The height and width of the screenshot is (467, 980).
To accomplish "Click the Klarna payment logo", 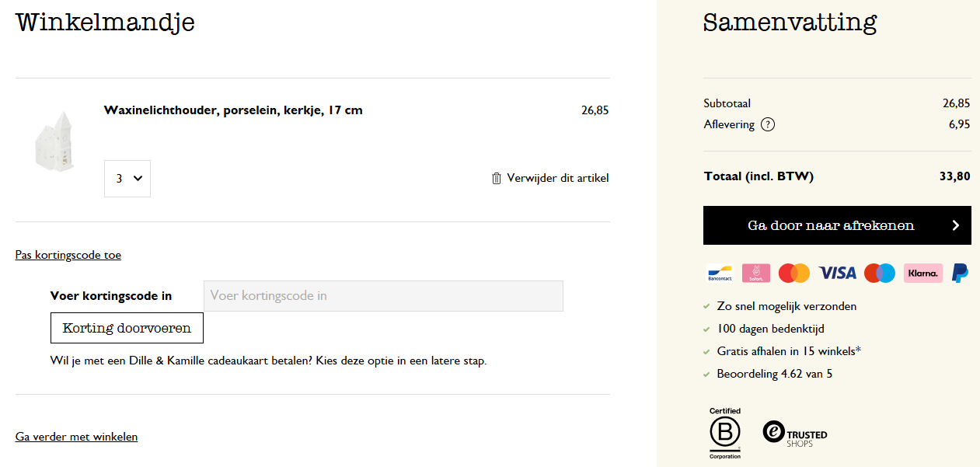I will tap(922, 273).
